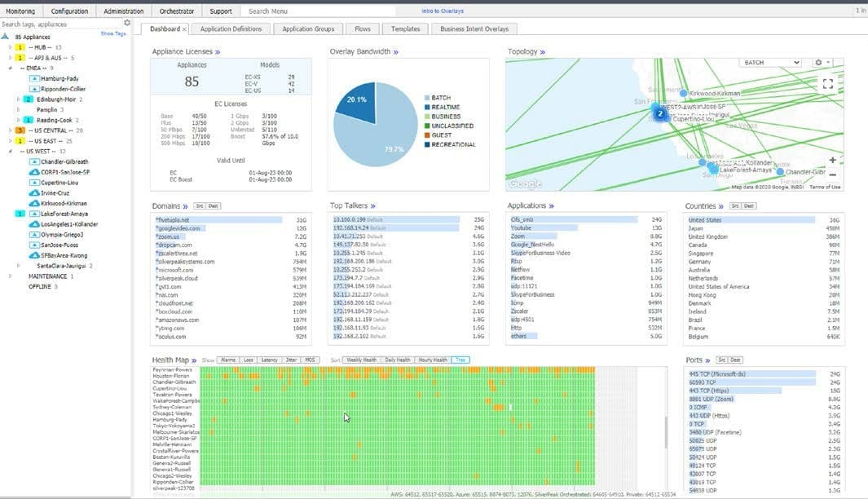Click the topology fullscreen icon

coord(828,82)
